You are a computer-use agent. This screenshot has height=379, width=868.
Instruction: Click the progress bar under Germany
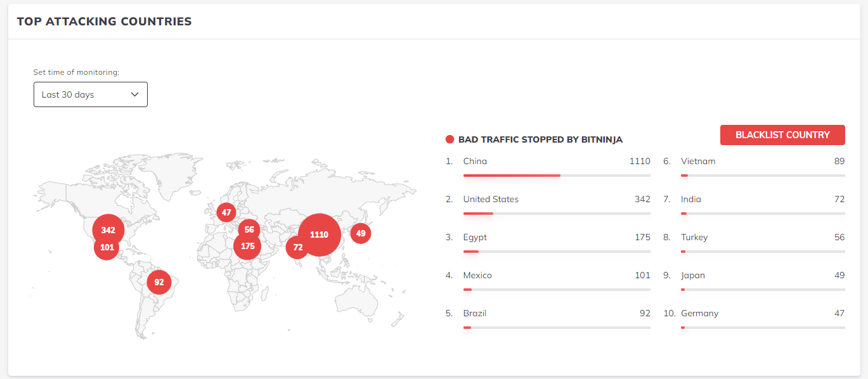(x=763, y=327)
